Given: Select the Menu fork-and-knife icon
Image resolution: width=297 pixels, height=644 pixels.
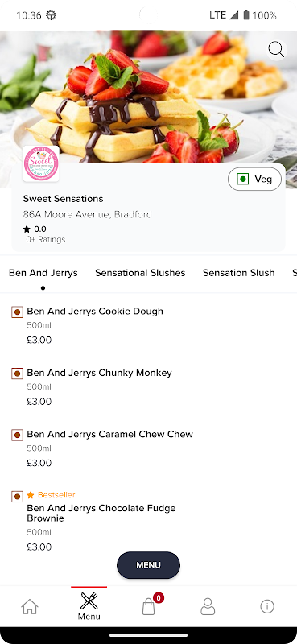Looking at the screenshot, I should point(89,601).
